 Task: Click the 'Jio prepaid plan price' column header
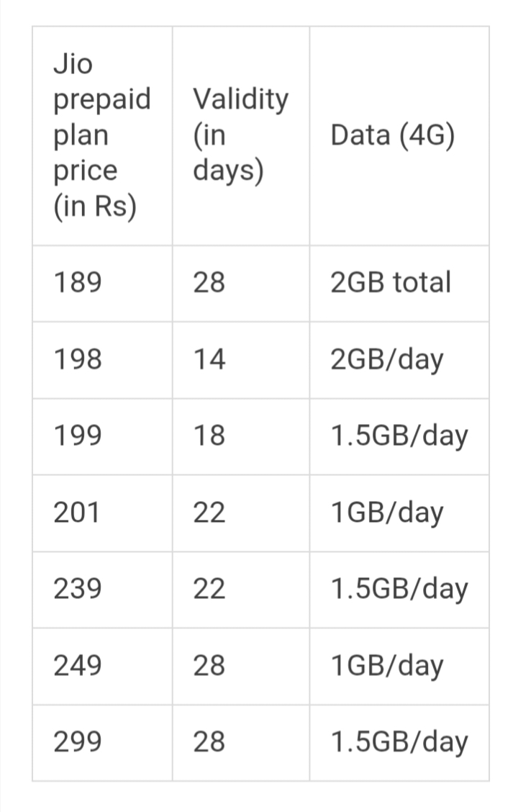pos(101,135)
